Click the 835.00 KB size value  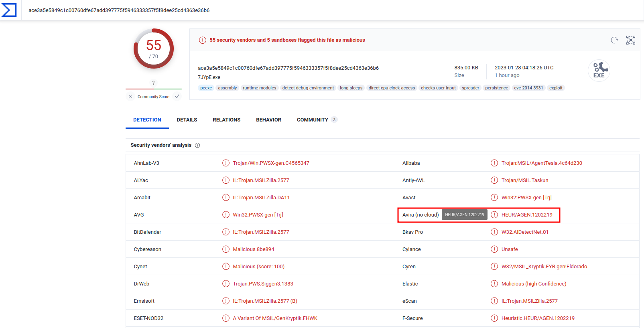pos(466,68)
